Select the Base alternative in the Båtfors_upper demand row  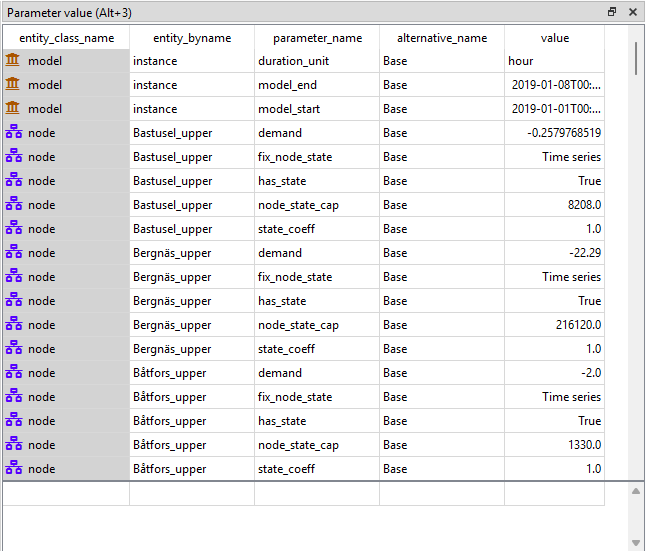coord(442,372)
